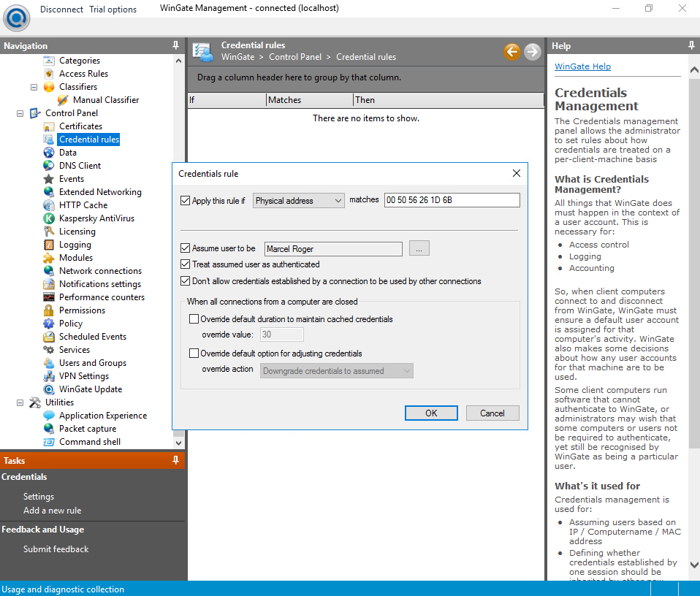Collapse the Control Panel tree node
This screenshot has width=700, height=596.
point(20,113)
